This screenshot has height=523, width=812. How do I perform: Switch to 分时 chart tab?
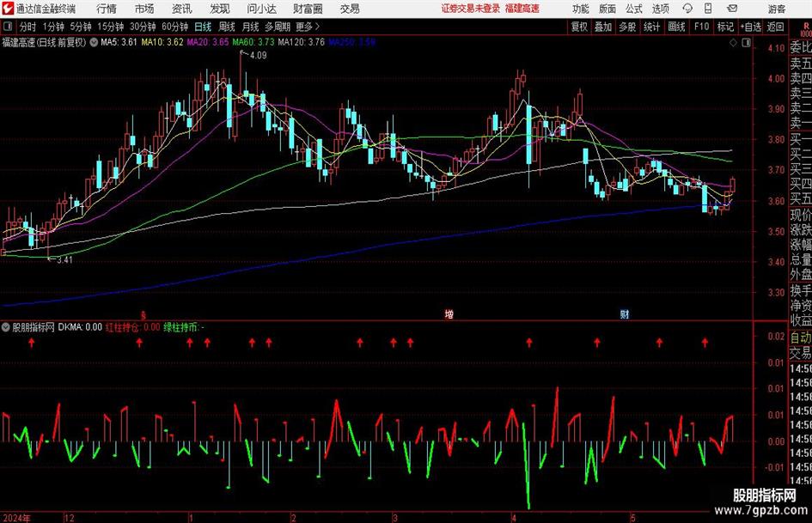(x=28, y=27)
